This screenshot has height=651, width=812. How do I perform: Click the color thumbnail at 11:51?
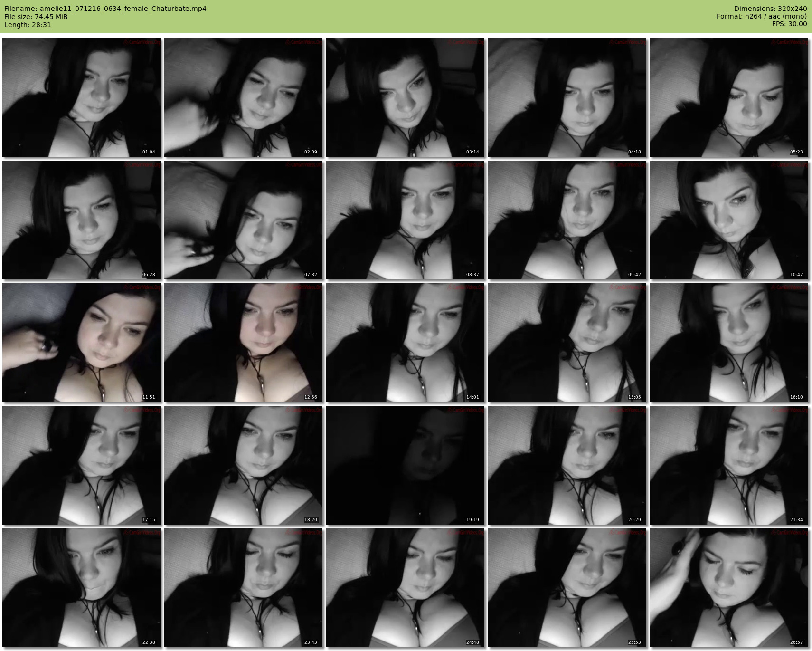click(81, 343)
